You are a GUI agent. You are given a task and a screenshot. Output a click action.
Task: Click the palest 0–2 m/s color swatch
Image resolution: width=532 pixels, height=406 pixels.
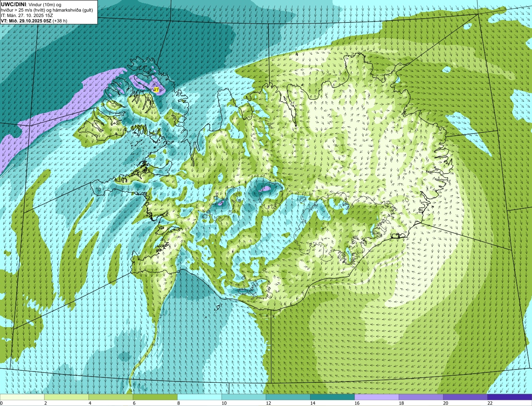point(22,397)
